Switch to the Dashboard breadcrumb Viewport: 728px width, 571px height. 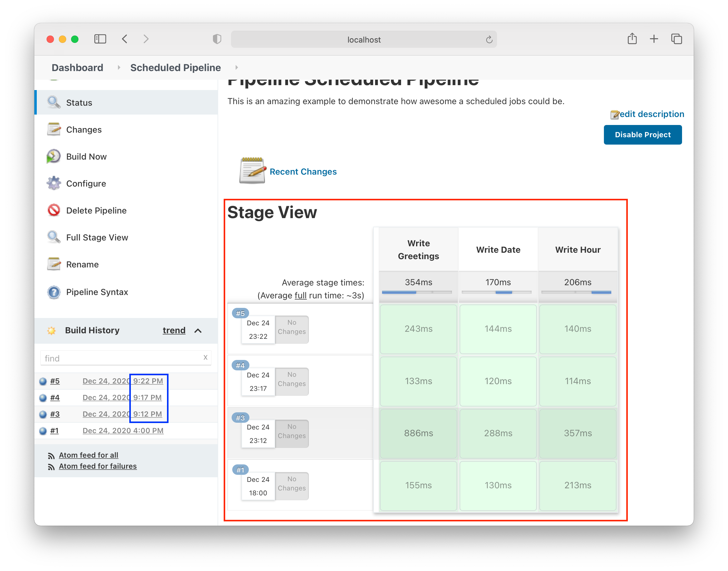[x=77, y=67]
